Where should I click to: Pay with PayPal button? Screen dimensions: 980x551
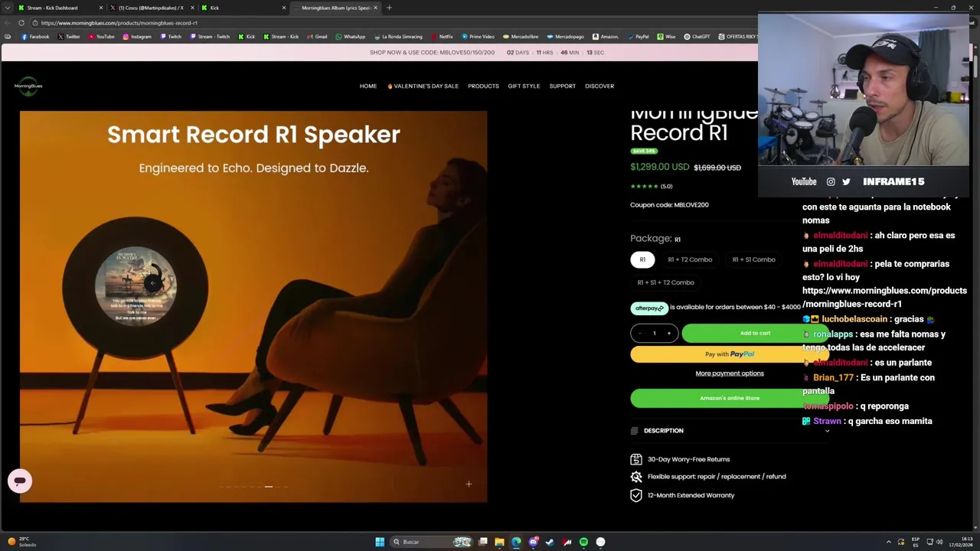coord(730,354)
